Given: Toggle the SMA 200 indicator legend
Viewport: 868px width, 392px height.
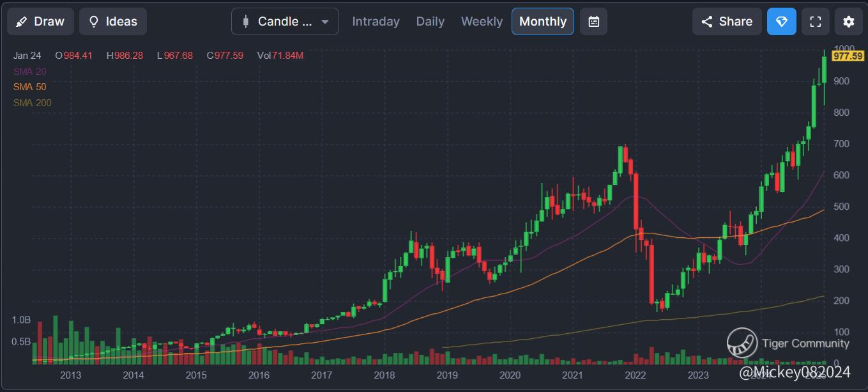Looking at the screenshot, I should pos(32,103).
